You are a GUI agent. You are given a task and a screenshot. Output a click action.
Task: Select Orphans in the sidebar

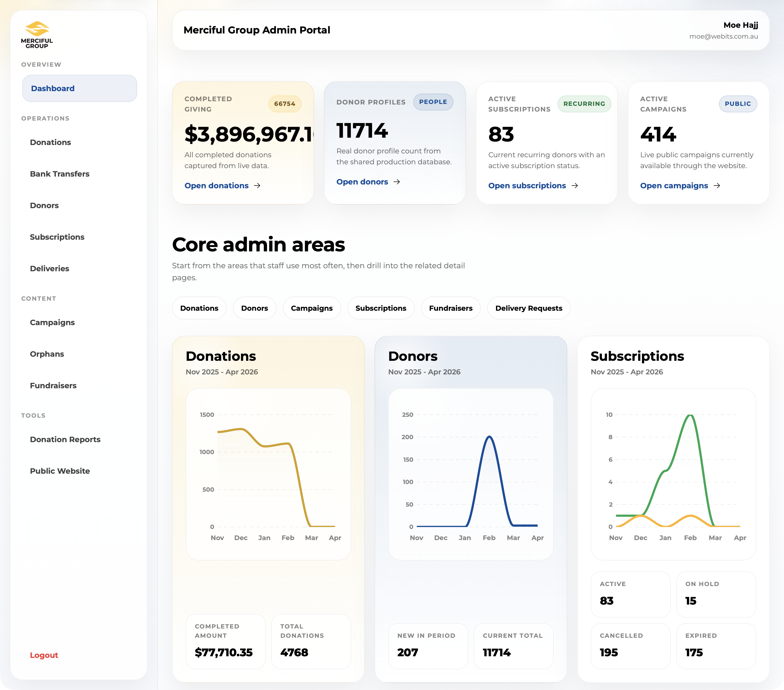point(47,354)
